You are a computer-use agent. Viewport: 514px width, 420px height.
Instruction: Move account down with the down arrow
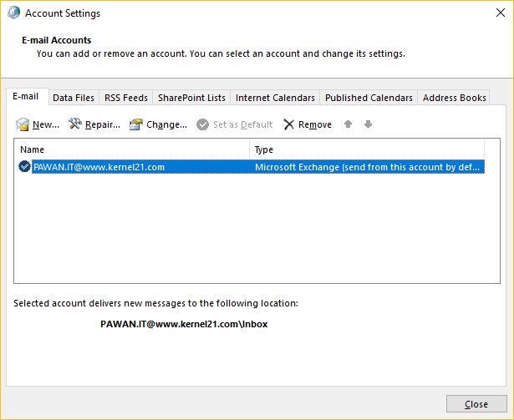click(368, 124)
